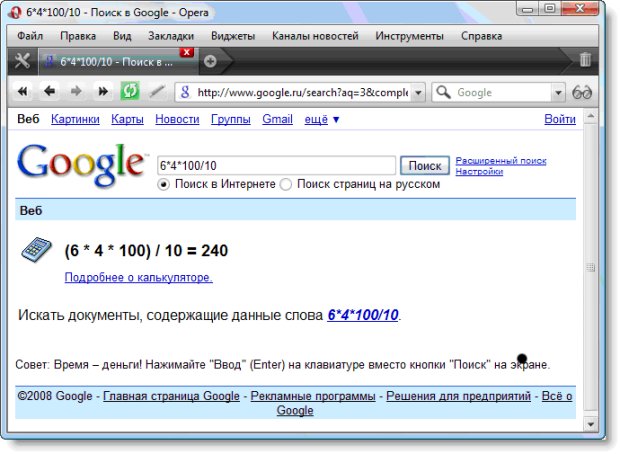Click the search magnifier icon

point(443,92)
